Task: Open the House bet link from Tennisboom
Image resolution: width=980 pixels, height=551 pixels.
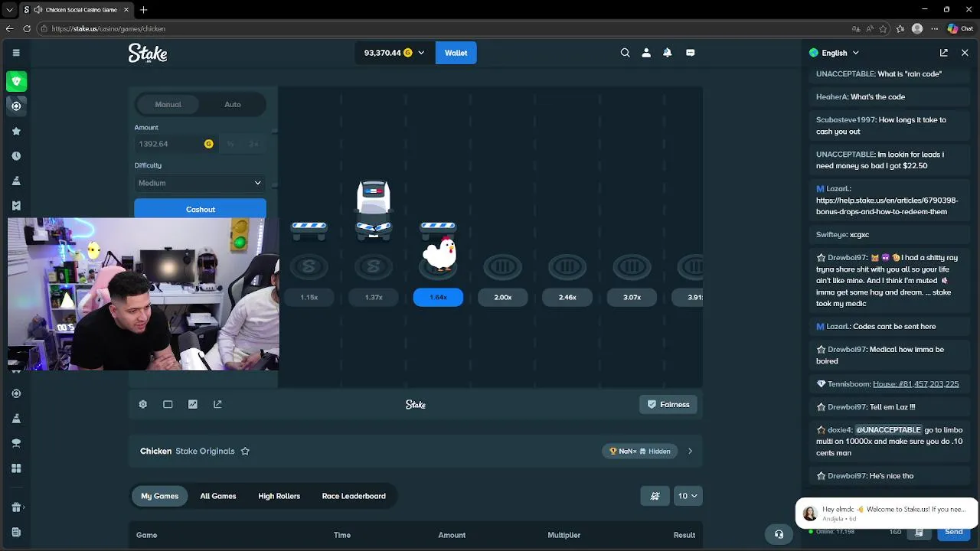Action: point(916,384)
